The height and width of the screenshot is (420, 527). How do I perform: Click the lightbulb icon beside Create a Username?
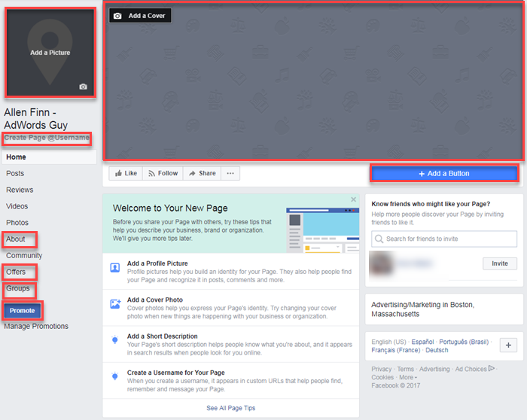[x=115, y=376]
